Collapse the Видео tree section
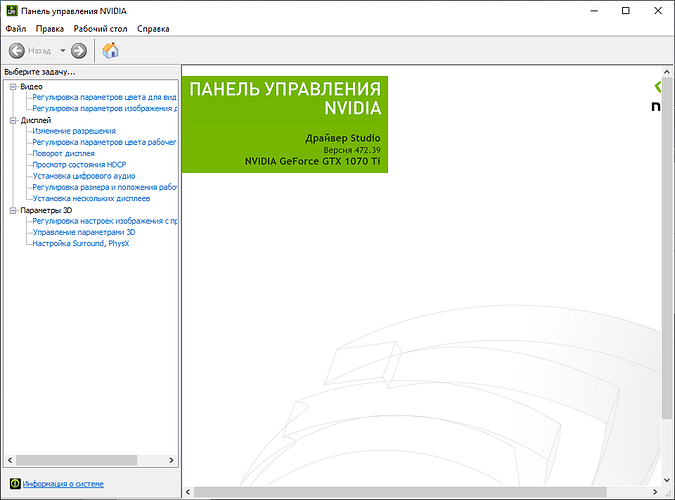 pyautogui.click(x=13, y=87)
